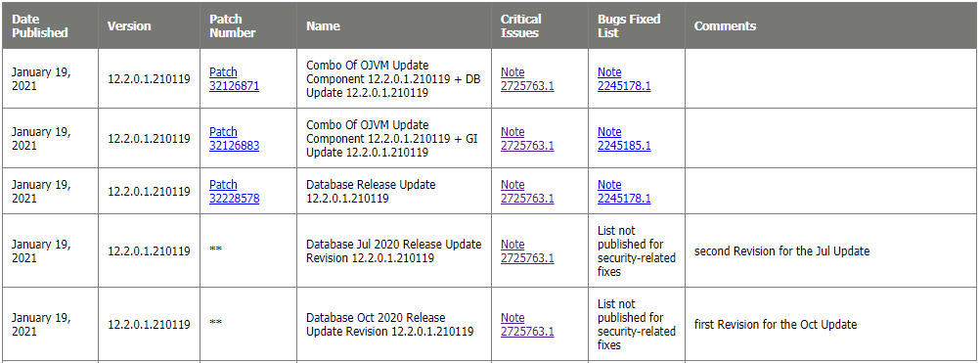Open the Patch 32126883 link

234,139
